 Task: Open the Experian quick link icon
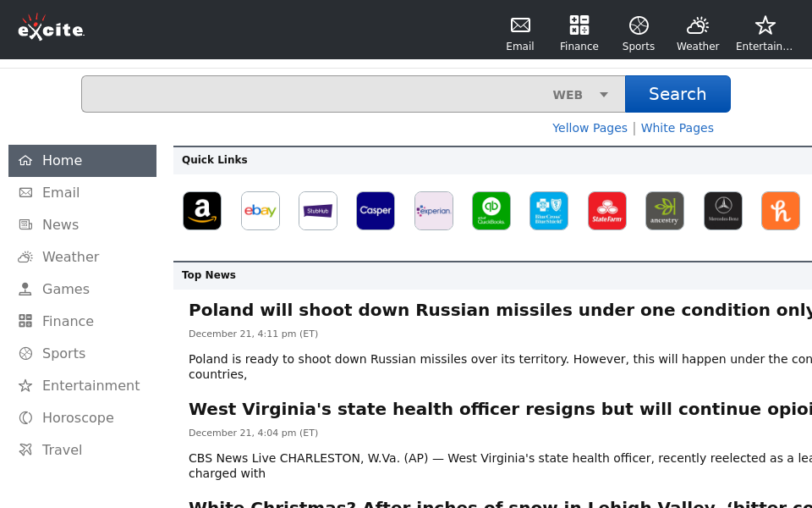434,211
